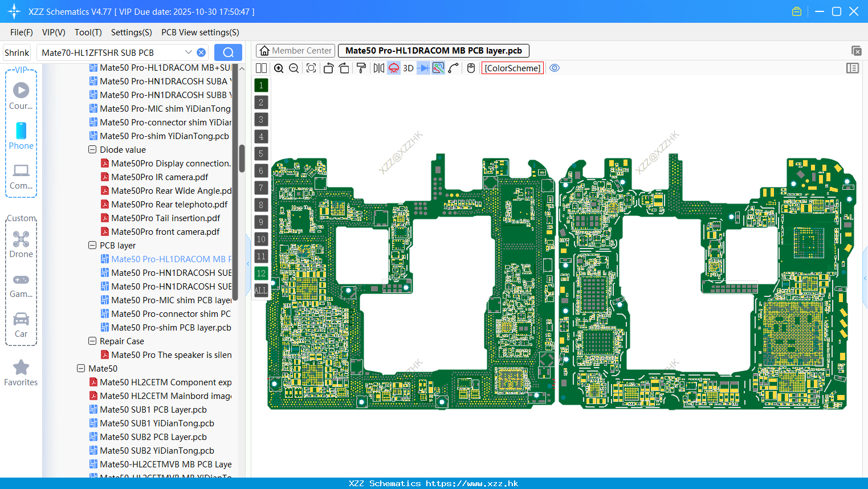868x489 pixels.
Task: Select the Game console category
Action: 21,285
